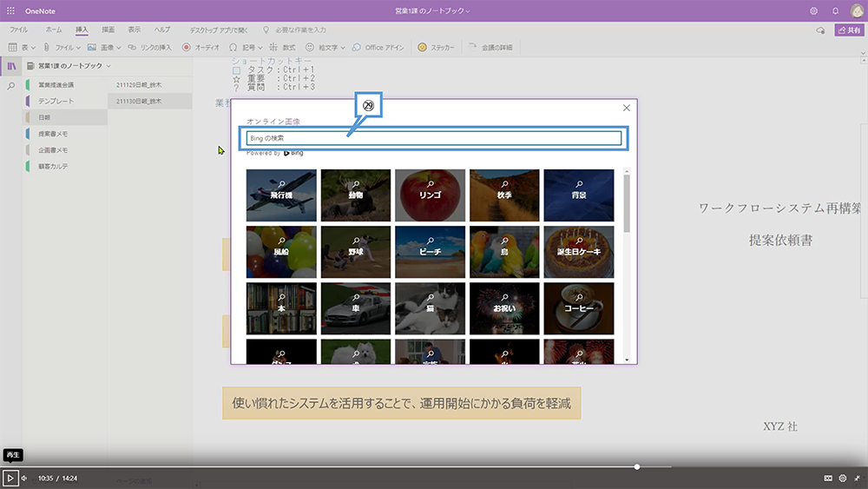Expand the 表 table dropdown arrow
This screenshot has width=868, height=489.
click(x=33, y=48)
